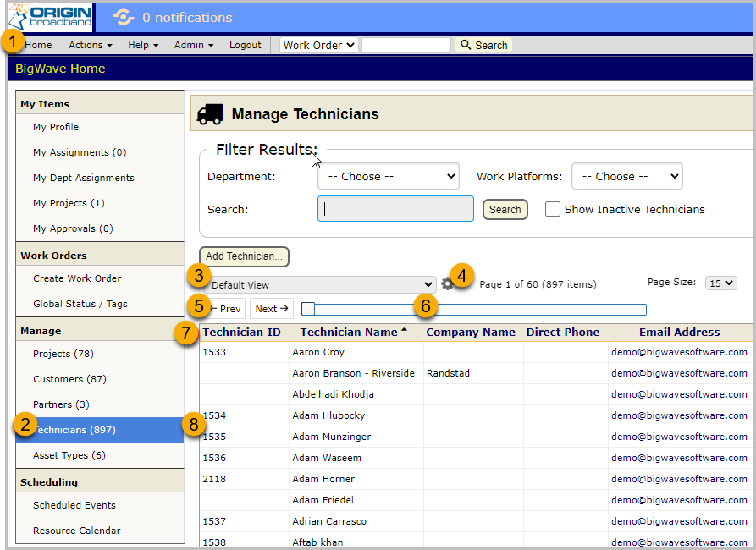
Task: Open Partners (3) in Manage
Action: pyautogui.click(x=61, y=404)
